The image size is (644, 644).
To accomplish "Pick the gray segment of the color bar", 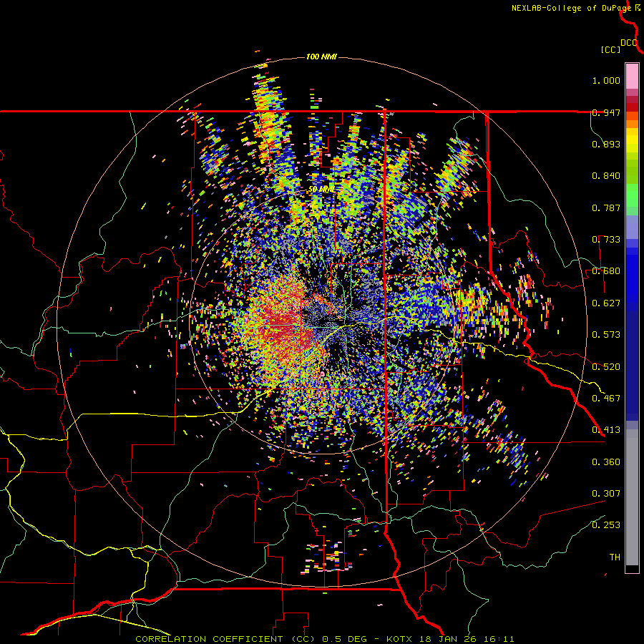I will (632, 497).
